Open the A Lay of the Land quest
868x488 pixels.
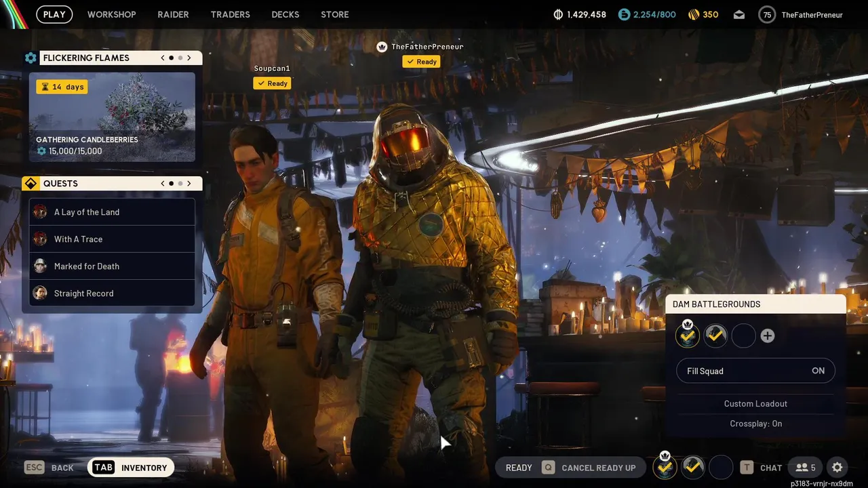[x=112, y=212]
